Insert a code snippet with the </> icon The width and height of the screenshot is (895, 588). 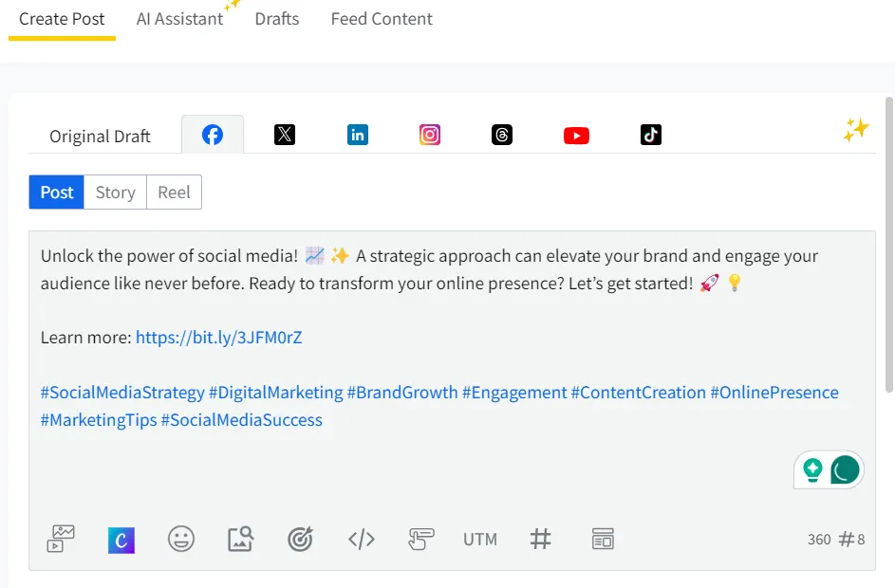361,539
